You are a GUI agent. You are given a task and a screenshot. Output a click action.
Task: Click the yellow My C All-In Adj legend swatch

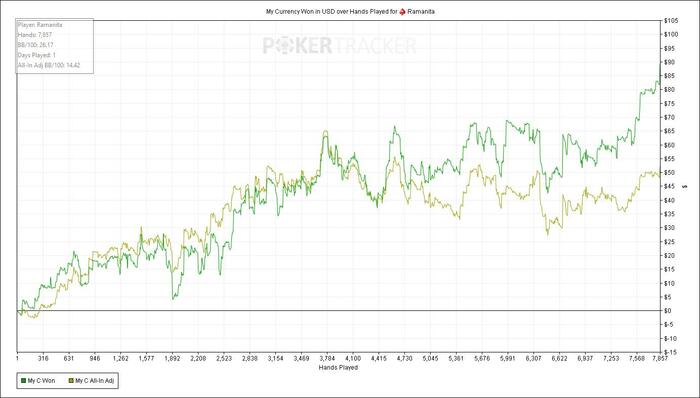71,381
